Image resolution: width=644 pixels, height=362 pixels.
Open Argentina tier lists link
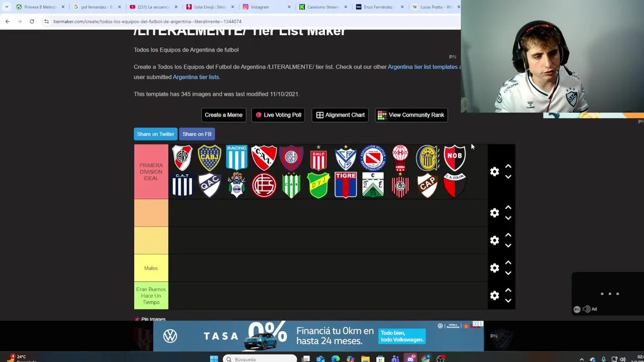[x=196, y=77]
